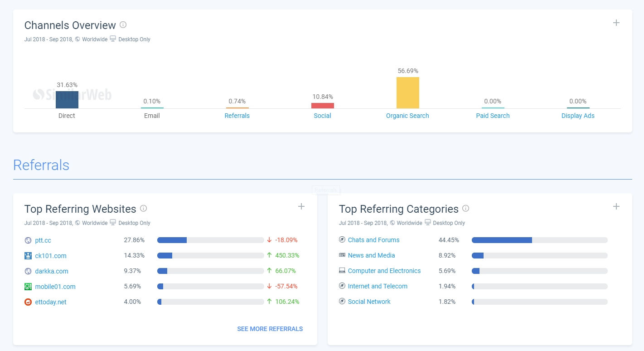Click See More Referrals button
The width and height of the screenshot is (644, 351).
[270, 329]
